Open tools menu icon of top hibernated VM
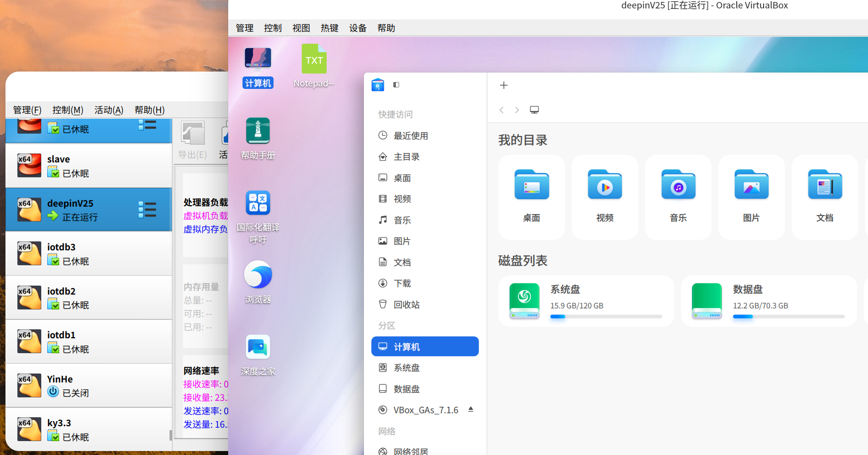The image size is (868, 455). tap(148, 125)
